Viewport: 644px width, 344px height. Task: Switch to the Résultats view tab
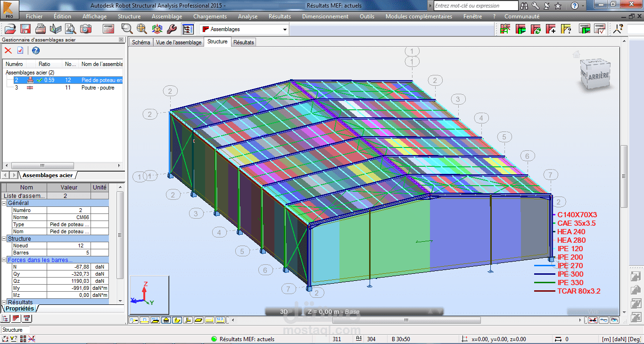point(243,42)
